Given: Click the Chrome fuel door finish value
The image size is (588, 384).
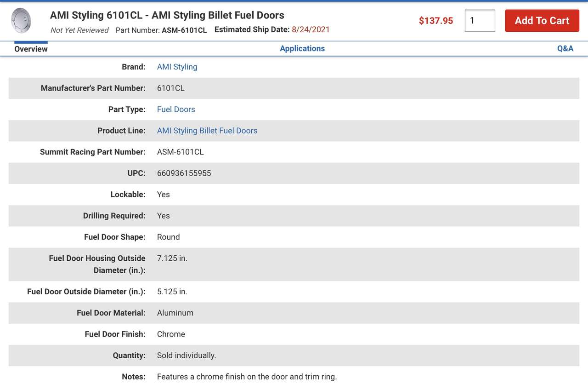Looking at the screenshot, I should [x=171, y=334].
